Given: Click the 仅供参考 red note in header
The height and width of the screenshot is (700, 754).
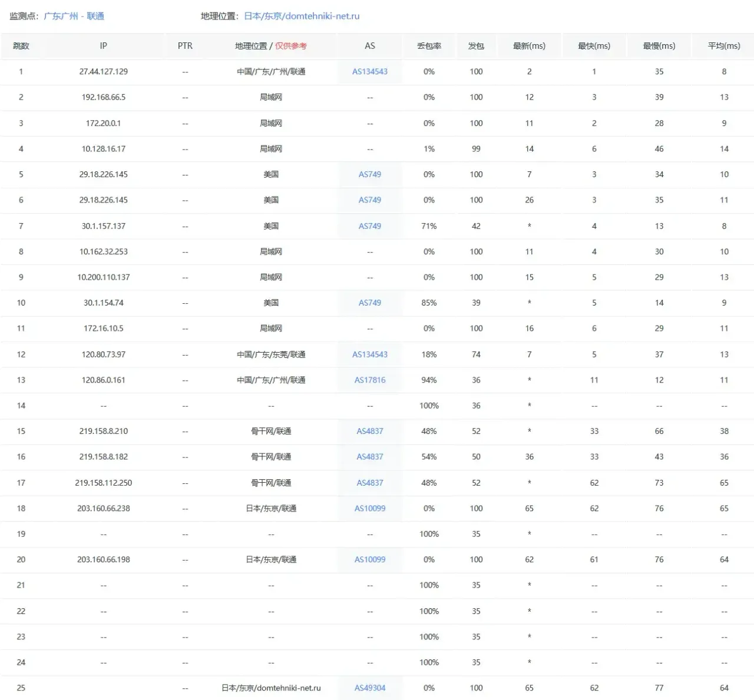Looking at the screenshot, I should [x=291, y=46].
